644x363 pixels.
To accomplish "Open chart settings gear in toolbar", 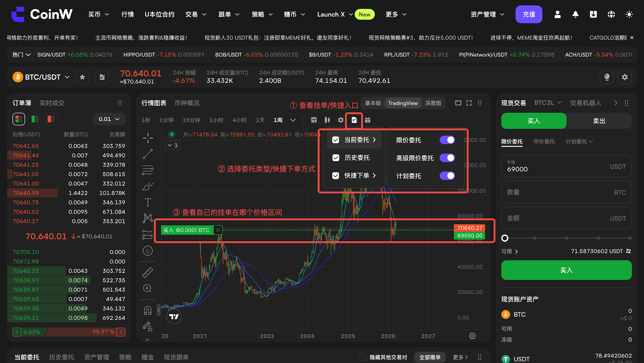I will click(341, 120).
